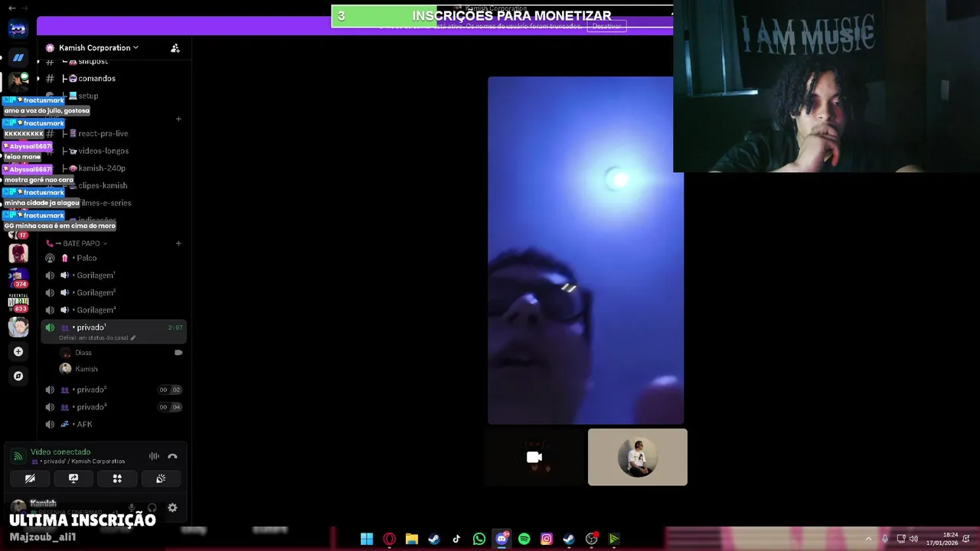Open server icon with 374 badge
The height and width of the screenshot is (551, 980).
tap(18, 277)
